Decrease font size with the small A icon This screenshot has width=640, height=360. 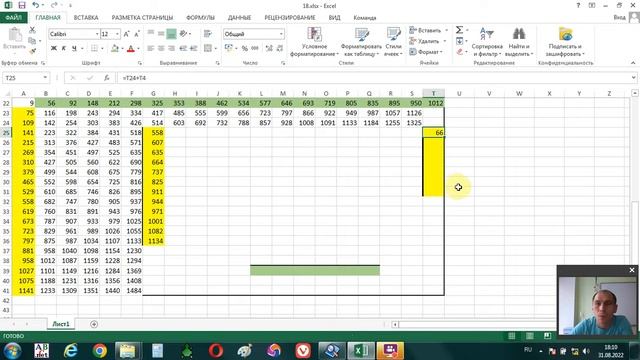click(x=137, y=34)
